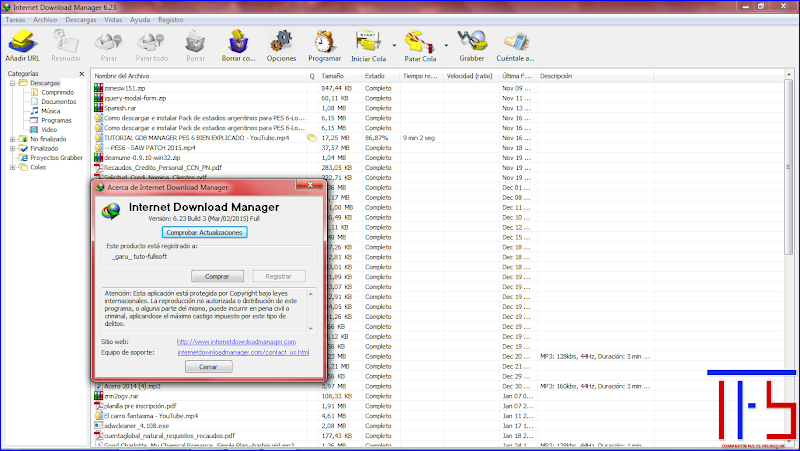The image size is (800, 451).
Task: Click the Parar Cola icon
Action: tap(420, 42)
